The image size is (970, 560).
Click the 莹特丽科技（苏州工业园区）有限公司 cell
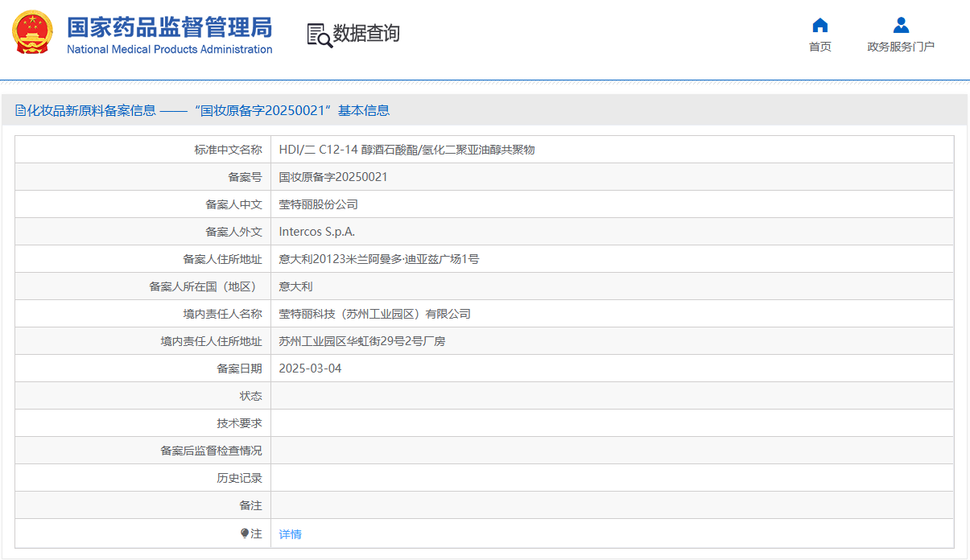[x=374, y=314]
